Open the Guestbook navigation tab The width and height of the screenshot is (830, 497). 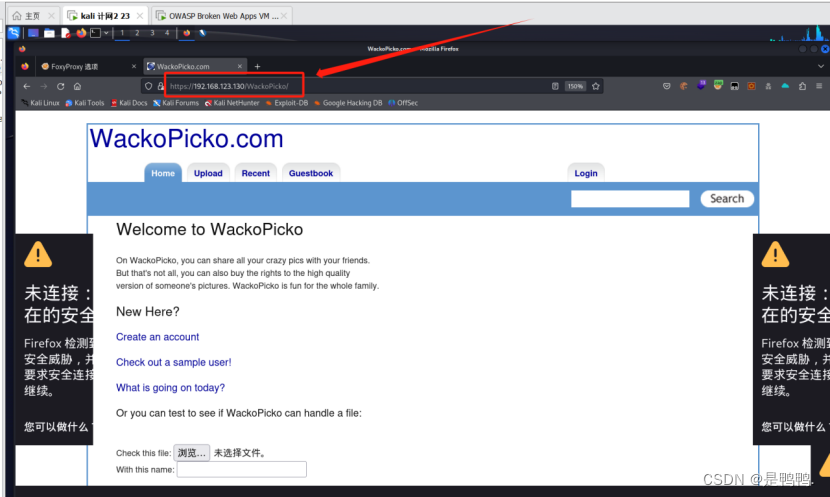[311, 173]
